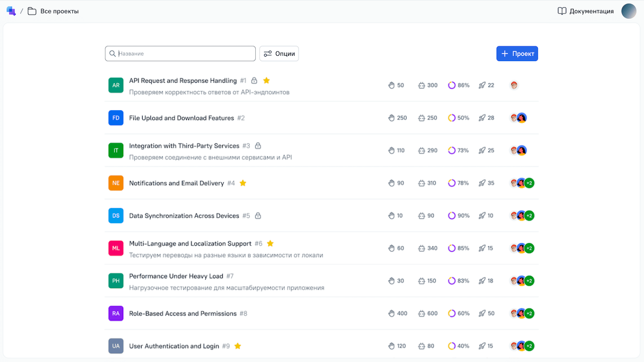Click the ML project badge
This screenshot has width=644, height=362.
(x=116, y=248)
